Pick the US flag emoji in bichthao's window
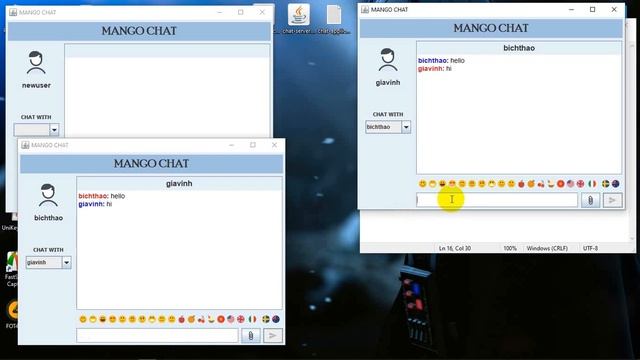Screen dimensions: 640x360 pos(231,319)
